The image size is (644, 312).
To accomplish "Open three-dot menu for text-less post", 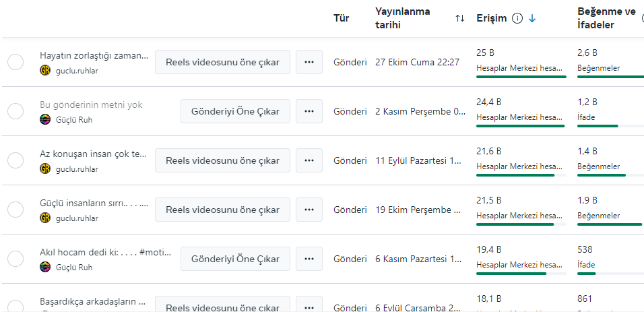I will pos(309,111).
